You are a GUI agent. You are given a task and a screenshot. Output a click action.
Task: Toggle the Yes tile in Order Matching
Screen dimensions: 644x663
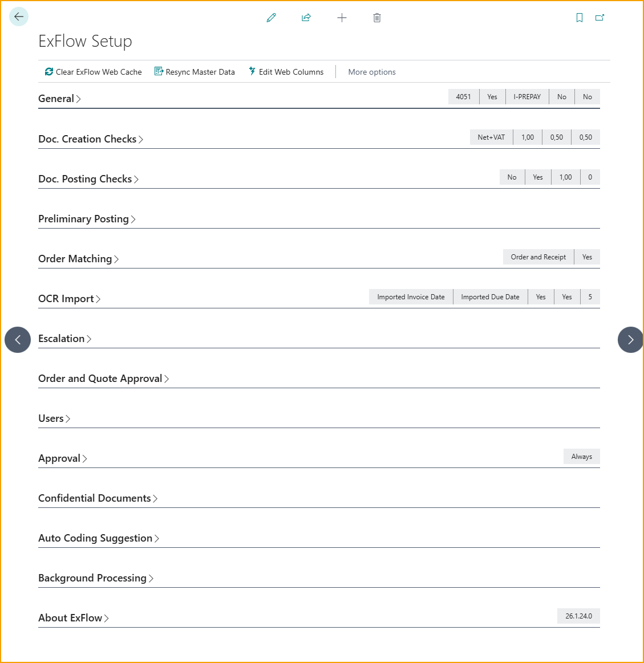[x=586, y=257]
